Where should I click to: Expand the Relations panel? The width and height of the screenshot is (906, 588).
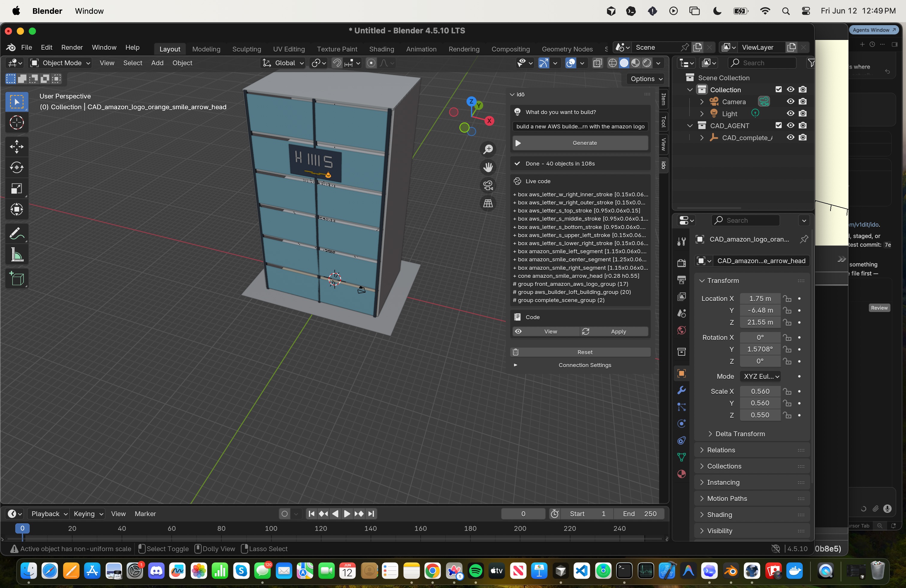[752, 450]
